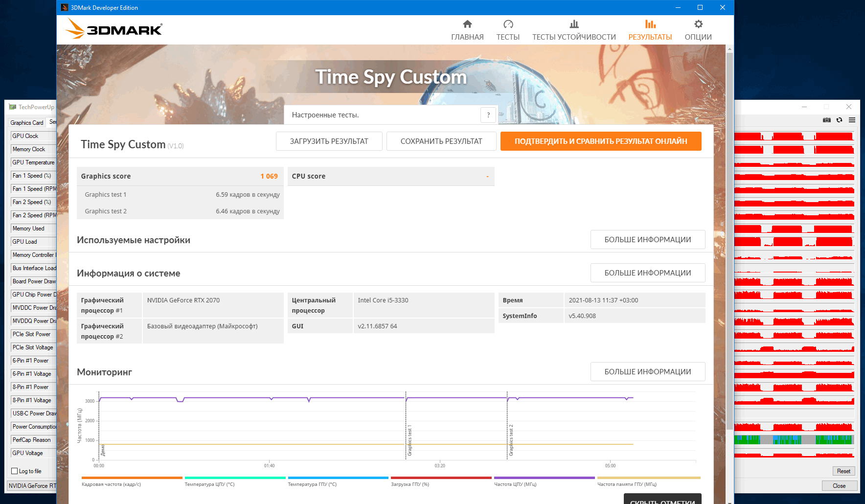This screenshot has width=865, height=504.
Task: Click PerfCap Reason colored graph in GPU-Z
Action: pos(794,439)
